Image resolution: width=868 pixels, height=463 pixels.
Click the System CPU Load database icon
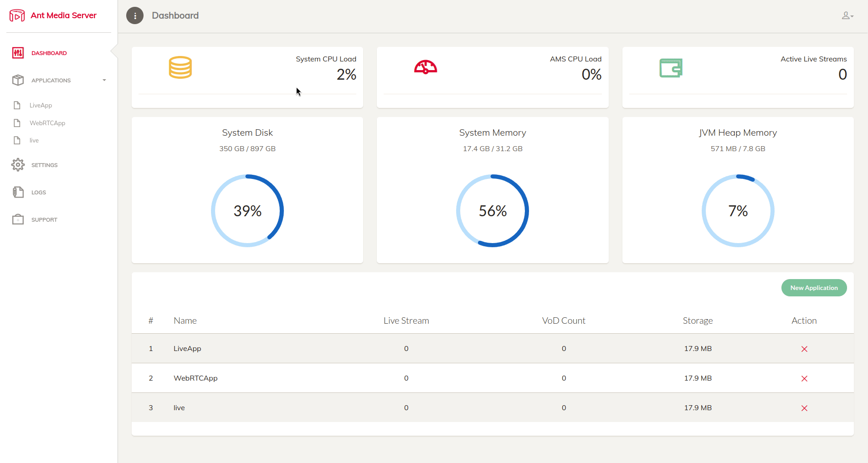[180, 67]
